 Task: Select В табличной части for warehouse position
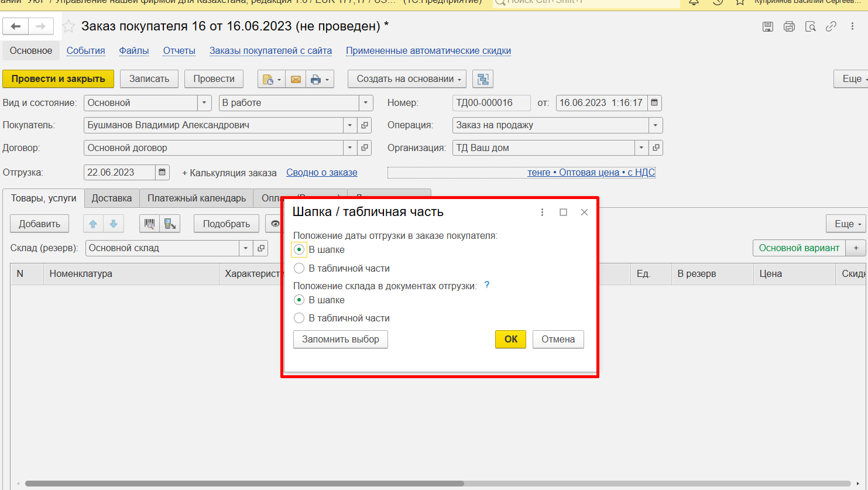coord(299,318)
